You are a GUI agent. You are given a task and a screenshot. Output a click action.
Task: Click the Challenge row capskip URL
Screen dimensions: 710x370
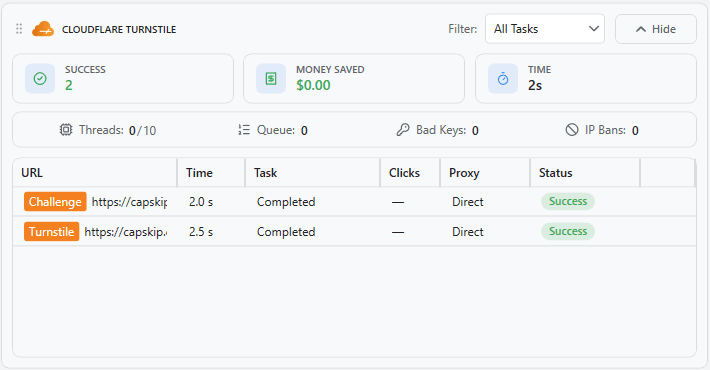(130, 202)
